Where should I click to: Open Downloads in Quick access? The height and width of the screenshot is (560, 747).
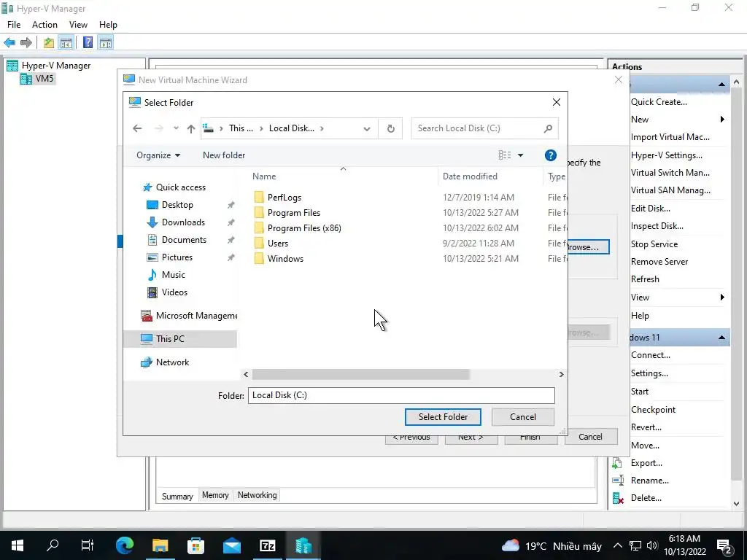[183, 222]
